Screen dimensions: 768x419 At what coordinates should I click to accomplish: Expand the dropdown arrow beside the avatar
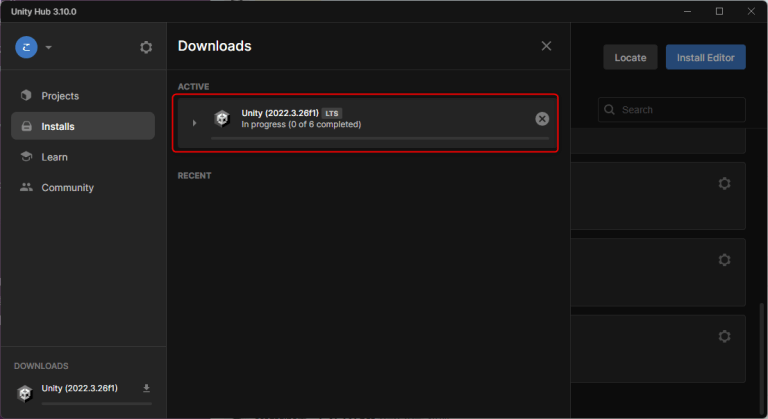[x=48, y=47]
